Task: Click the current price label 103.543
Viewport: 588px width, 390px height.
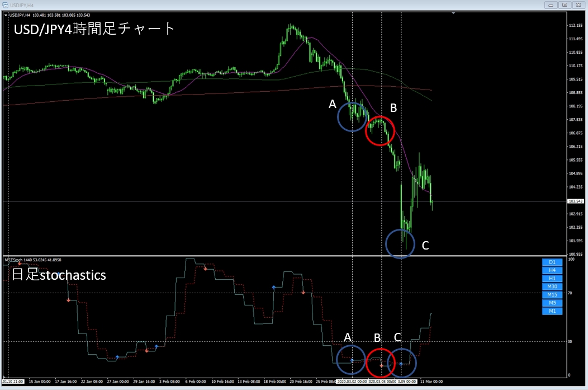Action: pyautogui.click(x=575, y=201)
